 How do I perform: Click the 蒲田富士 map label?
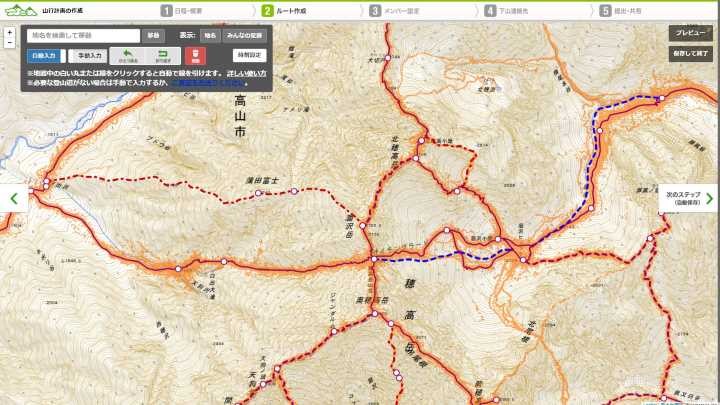point(262,180)
